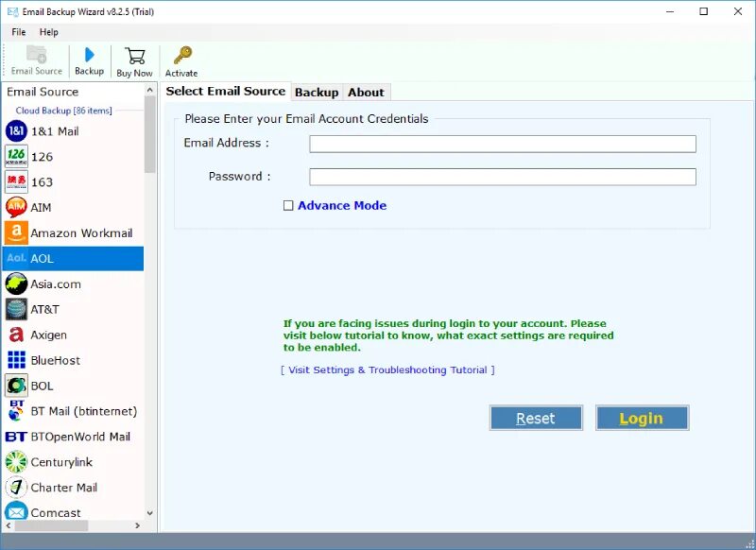Choose the 163 mail icon
The height and width of the screenshot is (550, 756).
point(16,181)
